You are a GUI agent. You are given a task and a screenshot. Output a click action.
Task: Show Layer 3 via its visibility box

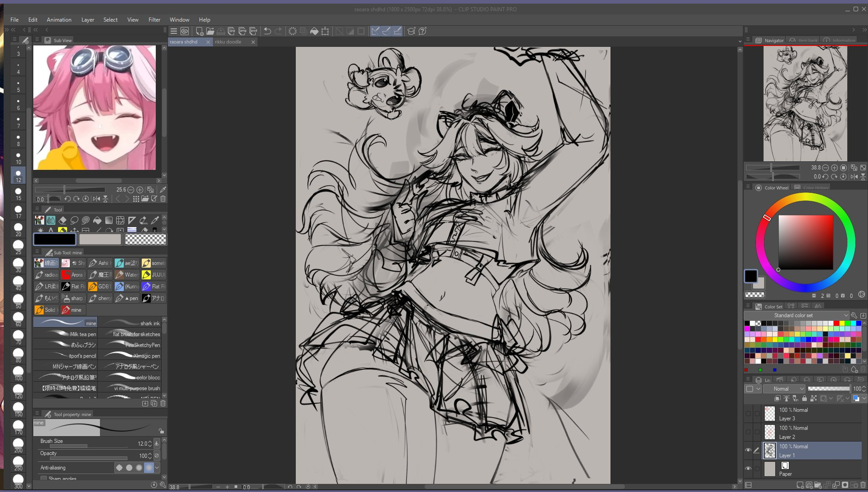point(748,414)
